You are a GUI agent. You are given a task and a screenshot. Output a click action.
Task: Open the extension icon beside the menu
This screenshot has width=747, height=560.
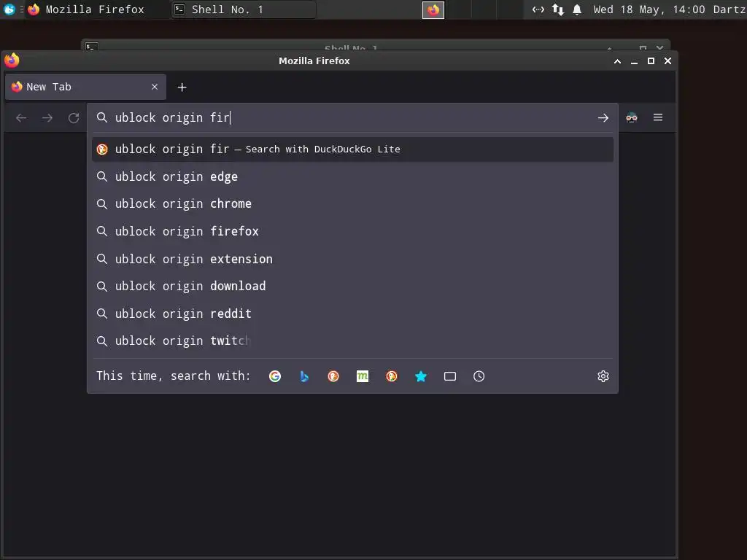[x=632, y=117]
